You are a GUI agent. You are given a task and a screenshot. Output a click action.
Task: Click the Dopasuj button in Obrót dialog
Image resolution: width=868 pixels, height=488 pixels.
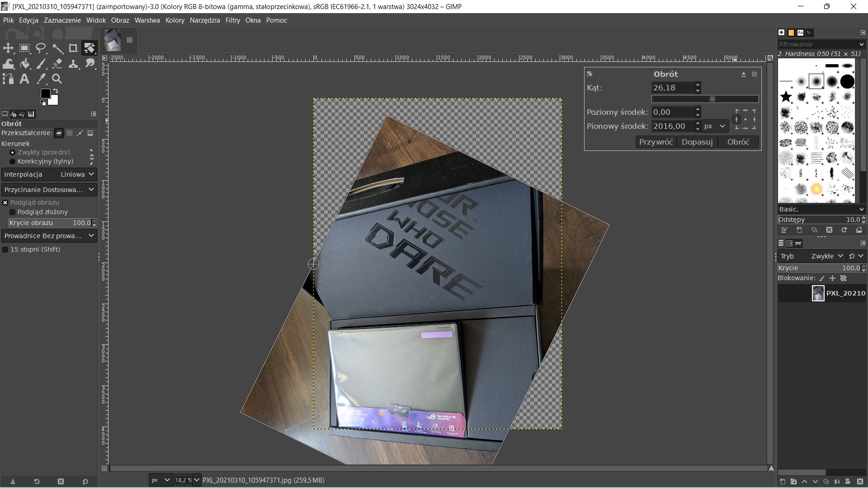pos(697,142)
